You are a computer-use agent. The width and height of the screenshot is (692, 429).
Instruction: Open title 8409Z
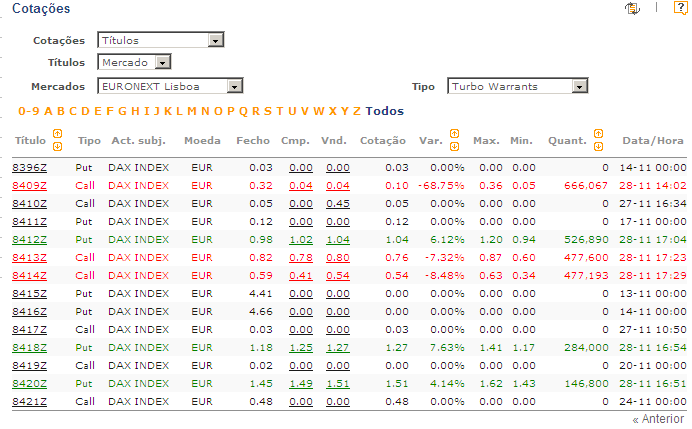pyautogui.click(x=30, y=186)
